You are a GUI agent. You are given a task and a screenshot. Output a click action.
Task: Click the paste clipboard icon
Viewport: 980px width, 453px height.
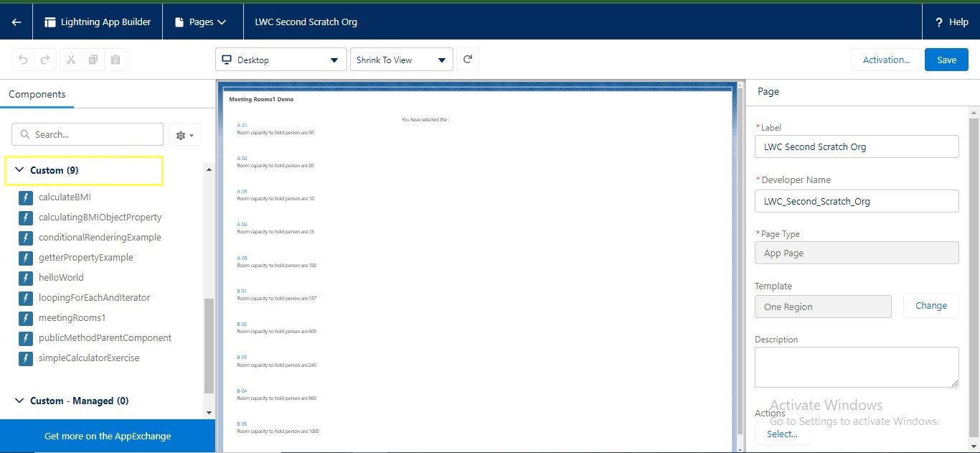[115, 60]
